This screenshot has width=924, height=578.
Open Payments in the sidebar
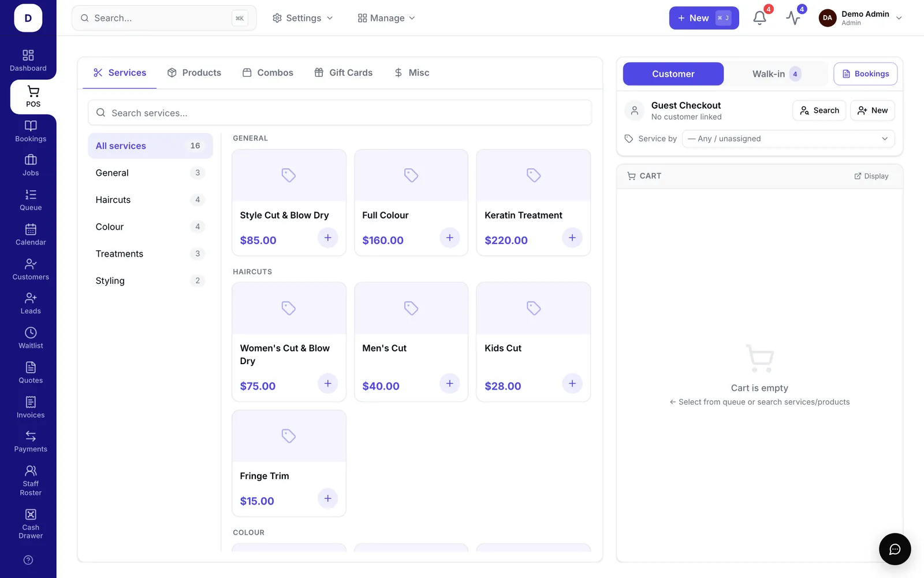[x=31, y=442]
